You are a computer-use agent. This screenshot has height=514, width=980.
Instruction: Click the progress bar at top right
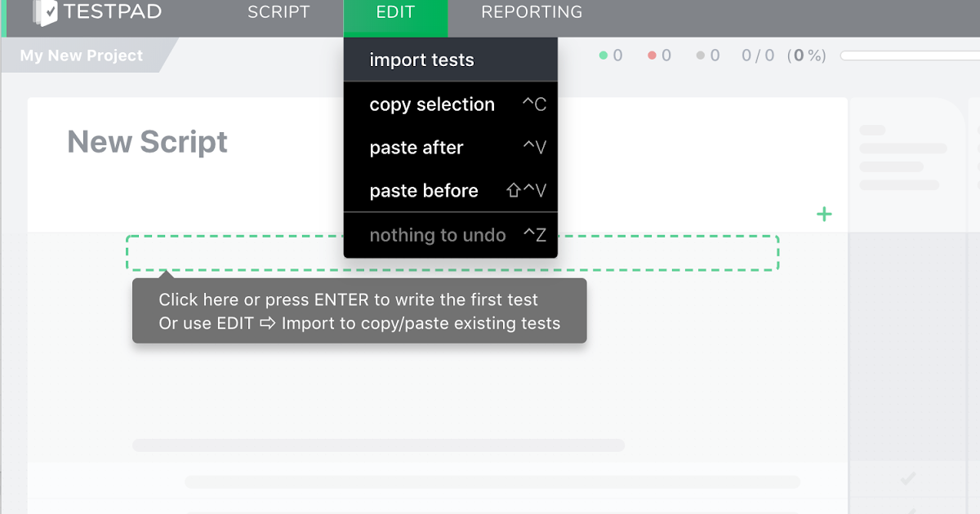915,55
